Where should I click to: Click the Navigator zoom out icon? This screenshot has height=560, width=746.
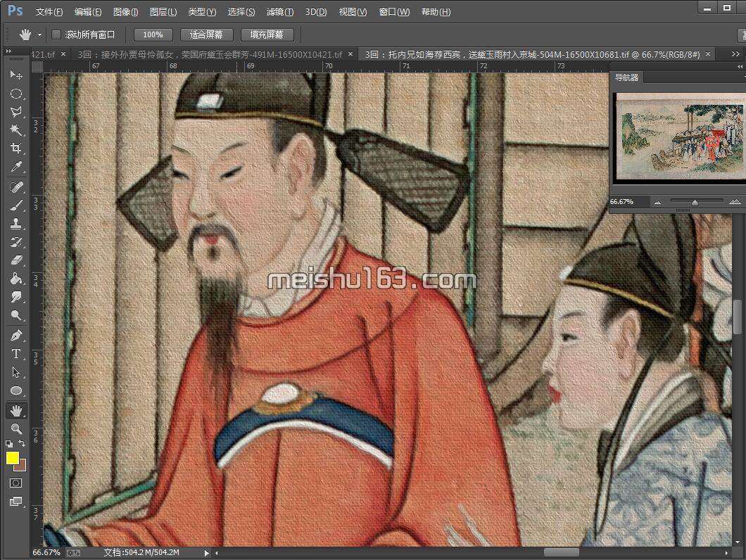pos(657,202)
